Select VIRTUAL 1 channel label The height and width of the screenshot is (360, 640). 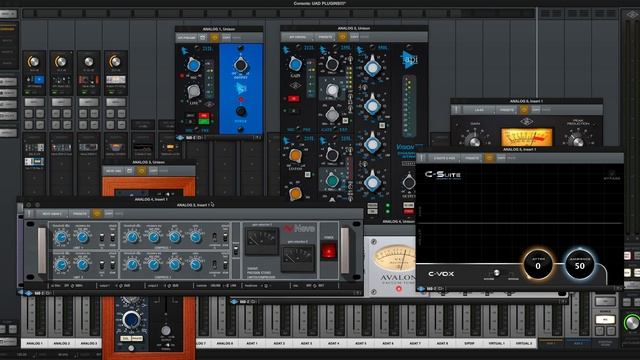pyautogui.click(x=496, y=343)
